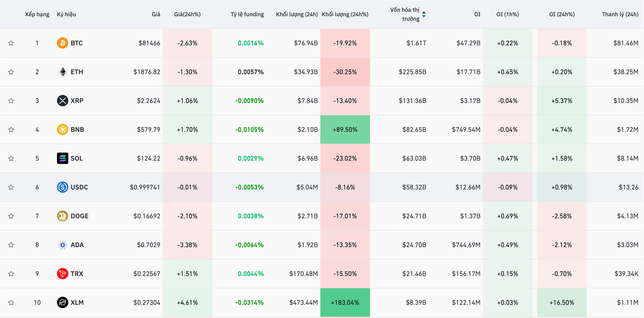This screenshot has width=644, height=318.
Task: Click the Ethereum logo icon
Action: (62, 72)
